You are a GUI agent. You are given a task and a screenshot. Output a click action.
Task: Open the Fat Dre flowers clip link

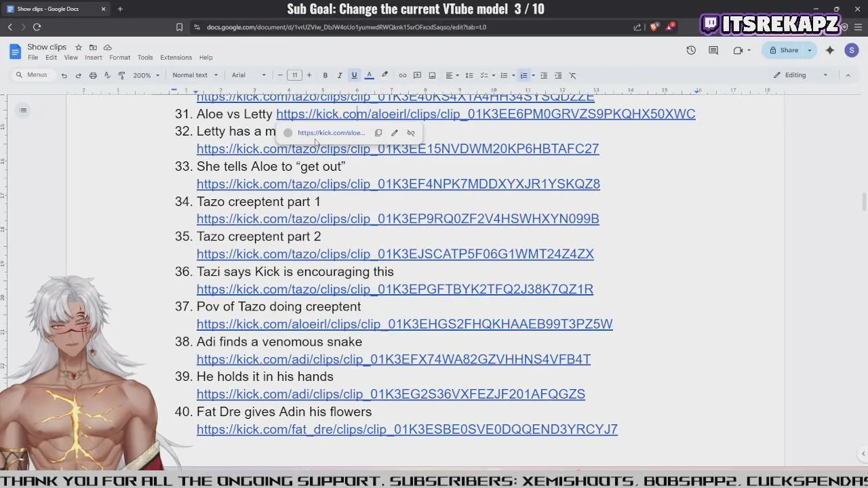coord(407,429)
